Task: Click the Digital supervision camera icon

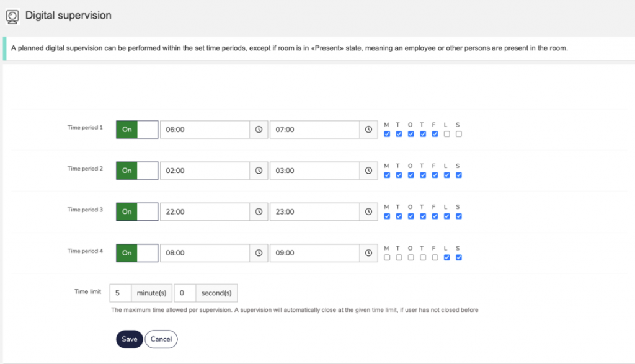Action: coord(12,17)
